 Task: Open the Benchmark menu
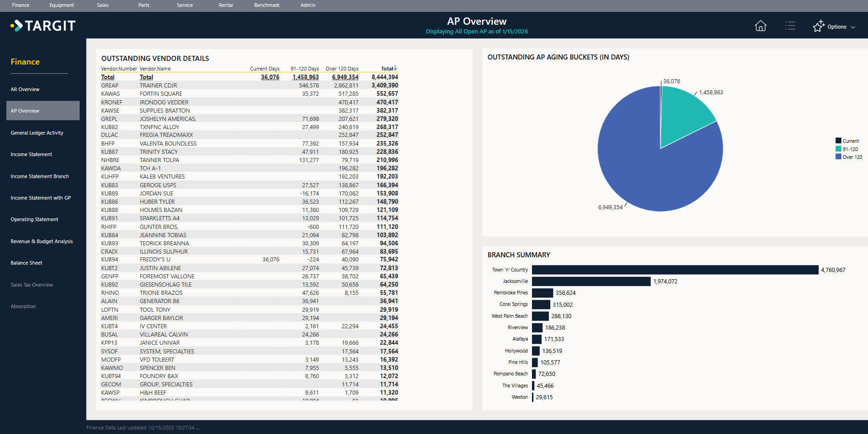pos(266,5)
